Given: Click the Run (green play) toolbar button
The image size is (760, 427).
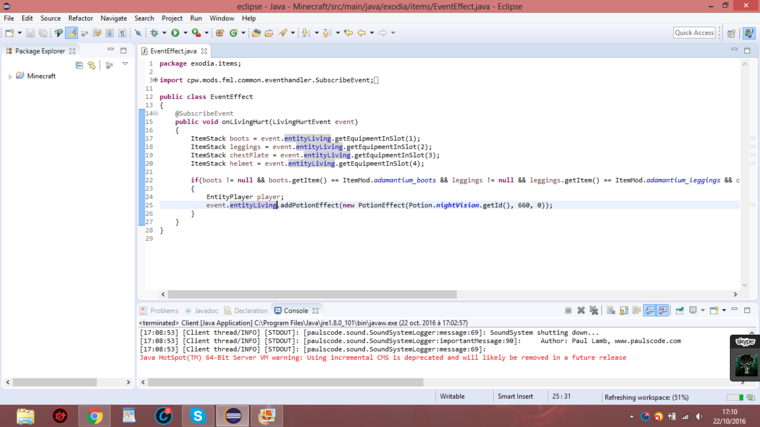Looking at the screenshot, I should 174,33.
